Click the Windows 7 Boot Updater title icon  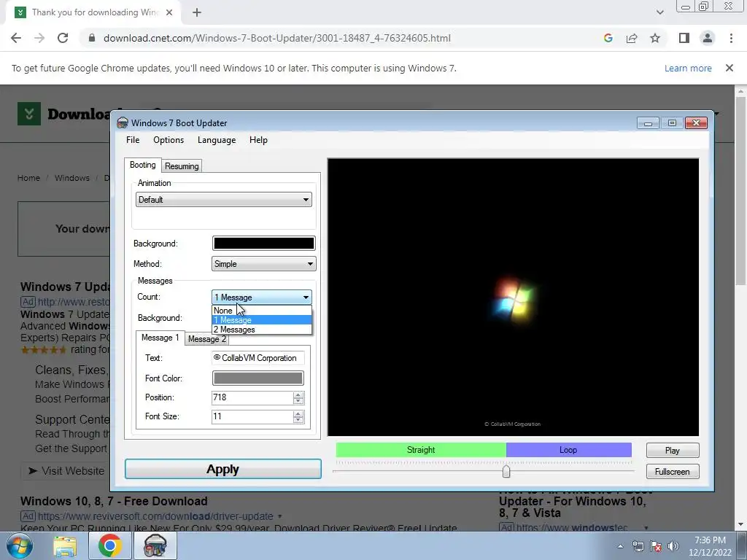[123, 122]
